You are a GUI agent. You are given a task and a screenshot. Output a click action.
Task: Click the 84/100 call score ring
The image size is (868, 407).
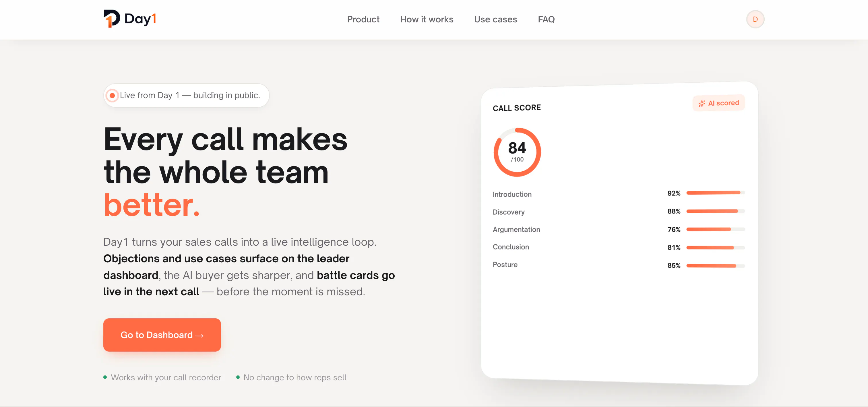(x=517, y=152)
